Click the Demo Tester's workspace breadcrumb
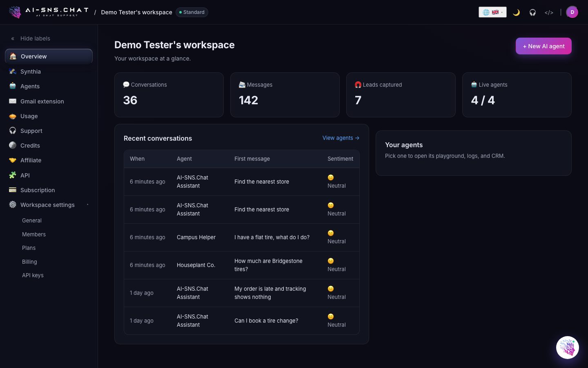Screen dimensions: 588x368 (x=136, y=12)
